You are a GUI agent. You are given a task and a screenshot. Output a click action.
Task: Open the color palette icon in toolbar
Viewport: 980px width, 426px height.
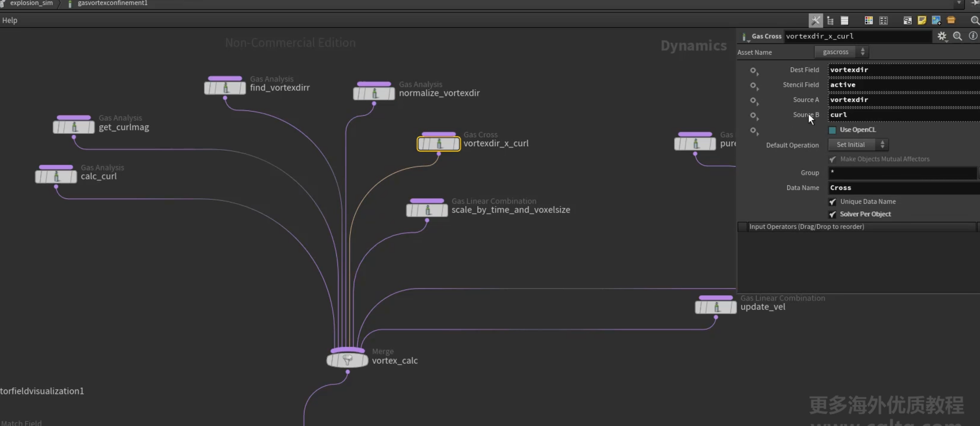(869, 21)
